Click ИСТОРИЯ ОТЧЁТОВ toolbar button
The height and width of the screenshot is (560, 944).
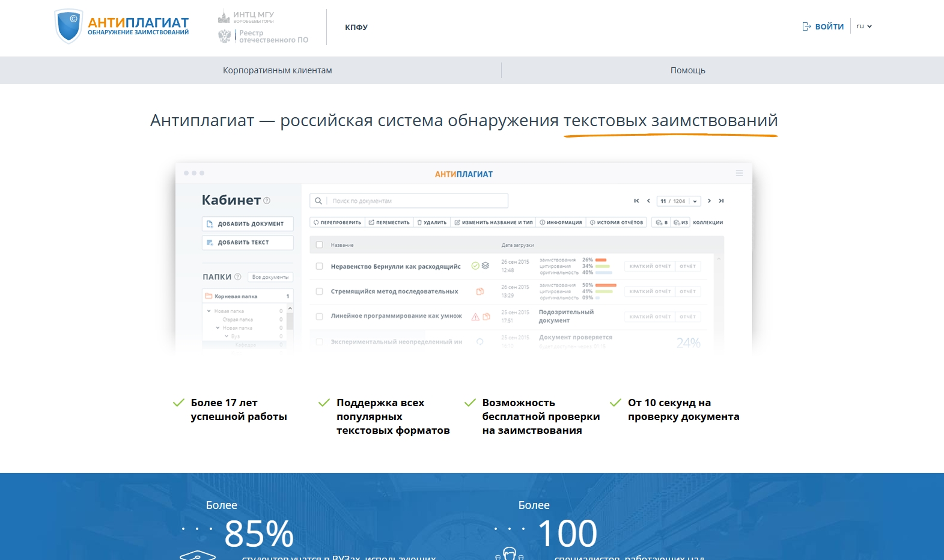pyautogui.click(x=617, y=222)
